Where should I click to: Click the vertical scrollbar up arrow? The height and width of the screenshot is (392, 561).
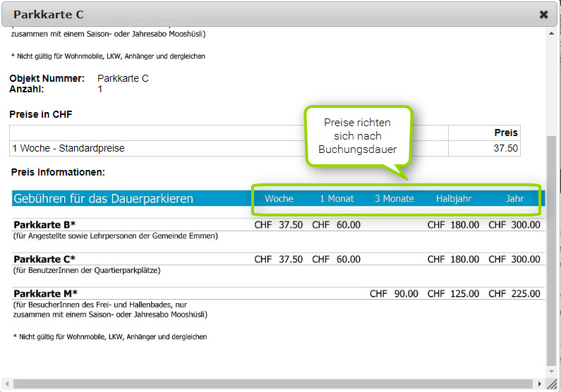[551, 32]
